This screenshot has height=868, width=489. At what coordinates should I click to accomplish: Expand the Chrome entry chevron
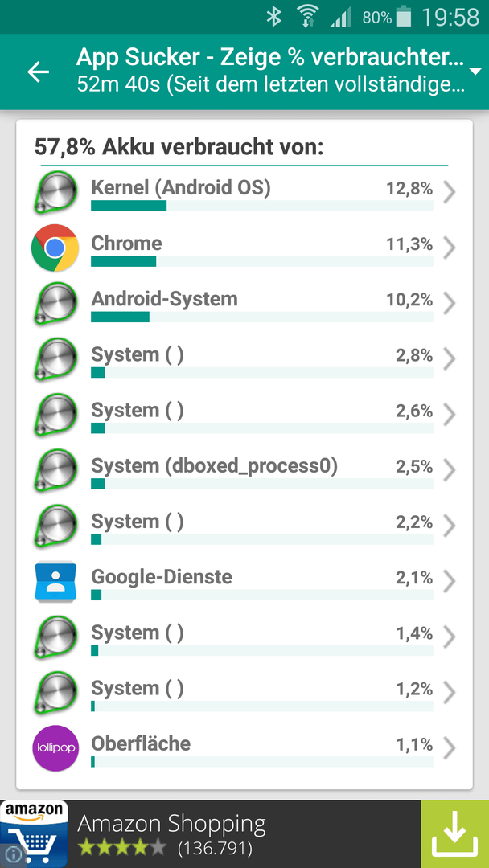click(450, 248)
